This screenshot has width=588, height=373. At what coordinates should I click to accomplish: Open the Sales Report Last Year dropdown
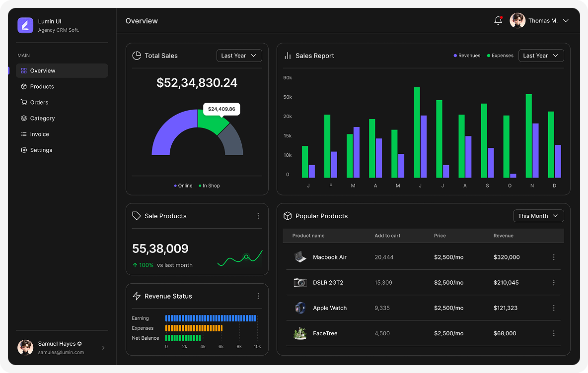click(541, 56)
